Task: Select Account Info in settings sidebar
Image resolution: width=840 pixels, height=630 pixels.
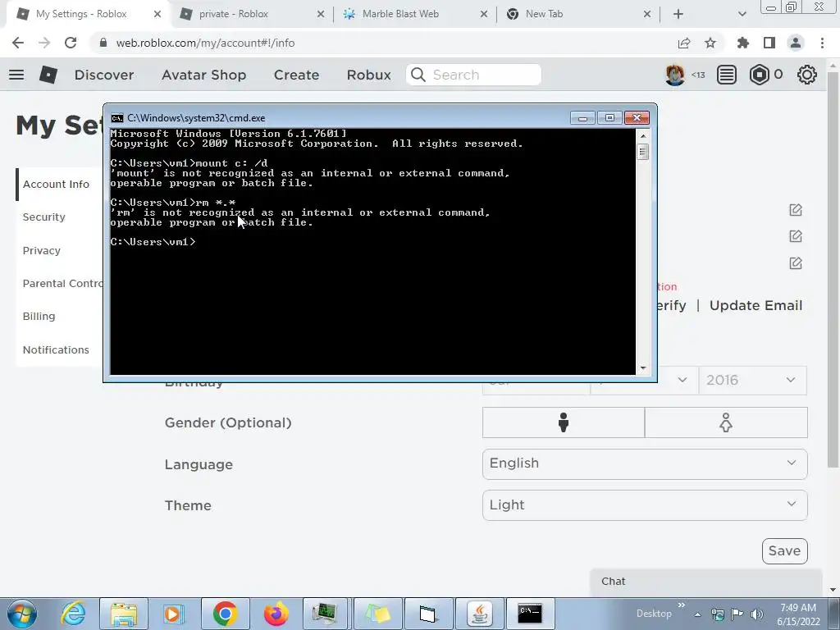Action: pos(56,184)
